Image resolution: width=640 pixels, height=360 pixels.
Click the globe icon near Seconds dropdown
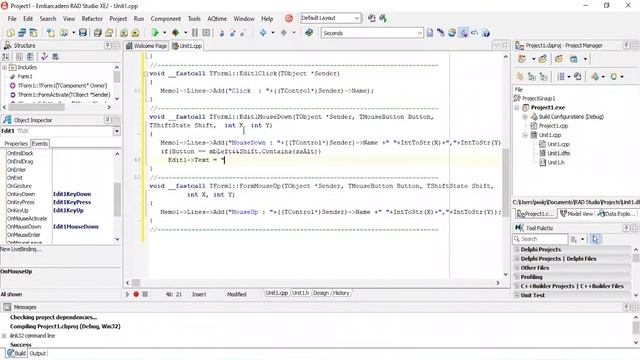pyautogui.click(x=452, y=33)
